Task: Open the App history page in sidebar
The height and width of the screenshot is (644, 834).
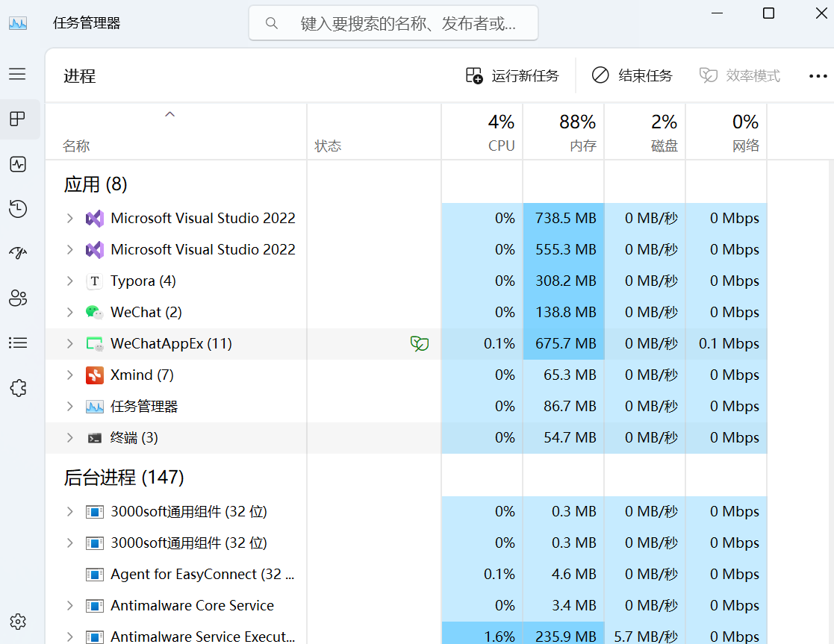Action: coord(18,208)
